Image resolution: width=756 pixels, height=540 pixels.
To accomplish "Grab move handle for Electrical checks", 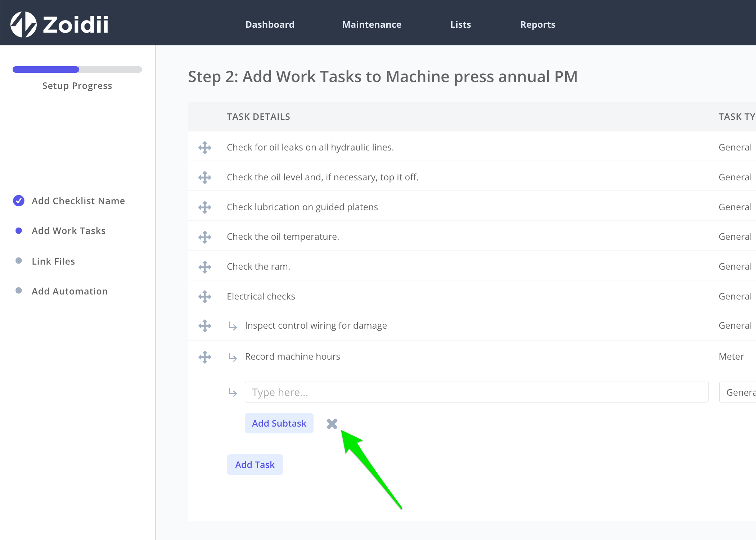I will (x=205, y=297).
